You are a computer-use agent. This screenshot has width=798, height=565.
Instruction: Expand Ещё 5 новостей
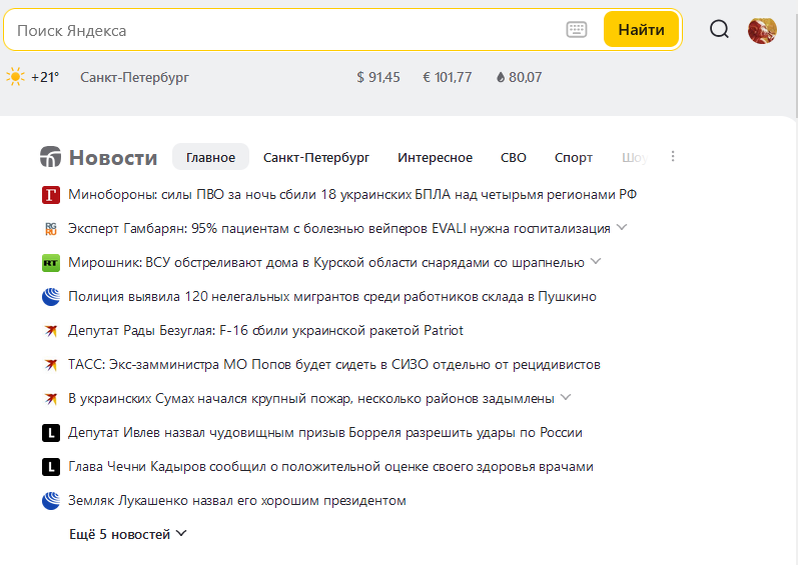pyautogui.click(x=128, y=534)
